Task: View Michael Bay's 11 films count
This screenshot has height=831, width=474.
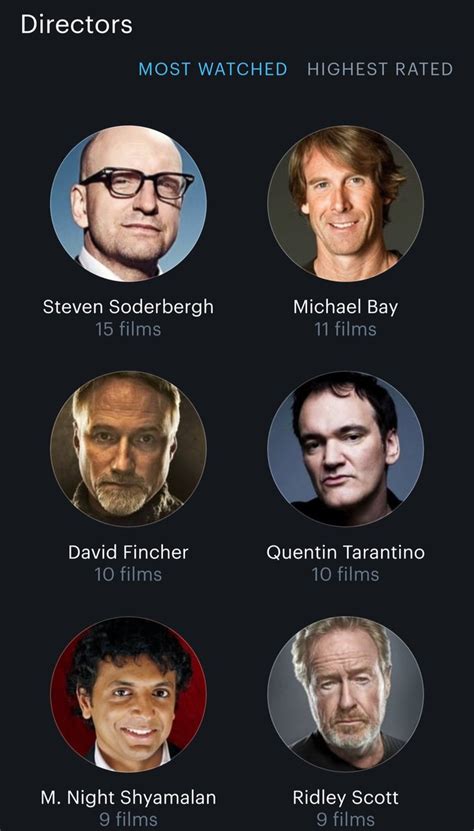Action: point(345,329)
